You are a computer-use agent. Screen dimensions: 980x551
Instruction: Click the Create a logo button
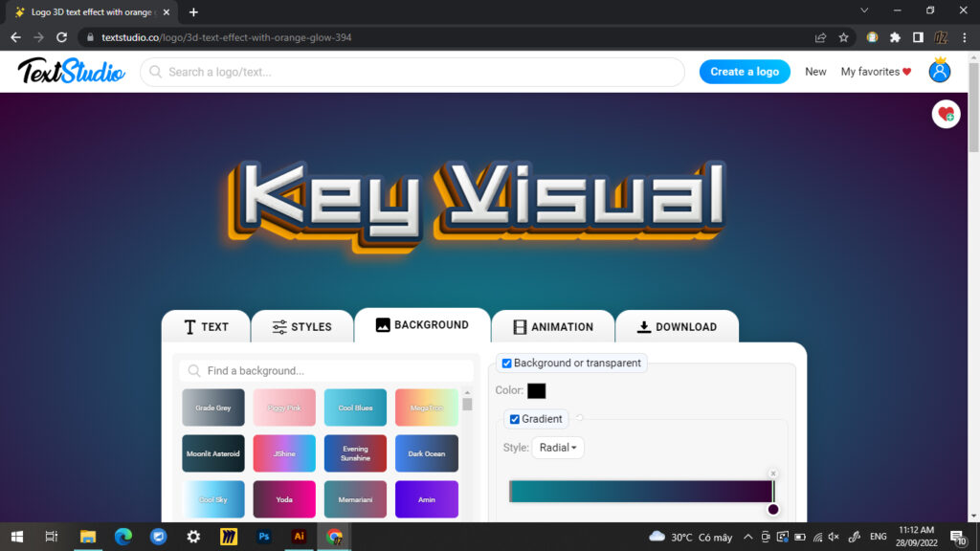point(745,72)
